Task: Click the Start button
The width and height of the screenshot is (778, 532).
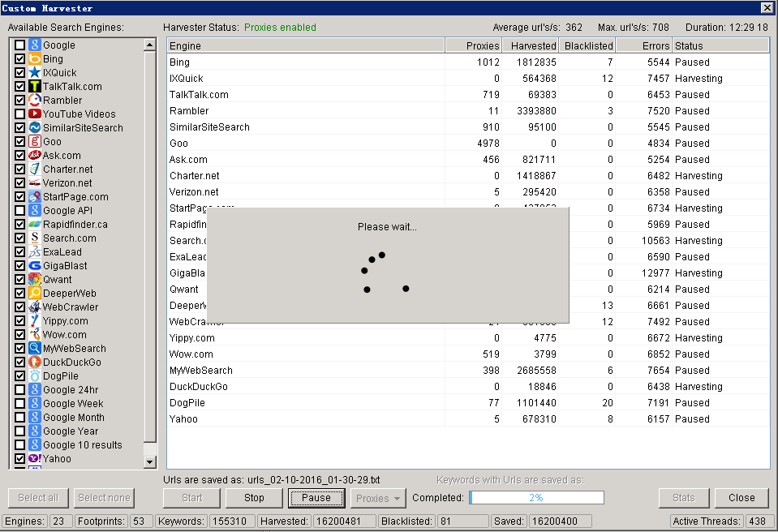Action: [191, 498]
